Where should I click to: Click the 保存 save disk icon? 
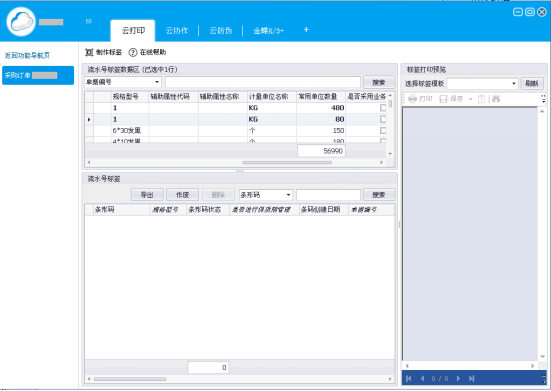(x=443, y=99)
